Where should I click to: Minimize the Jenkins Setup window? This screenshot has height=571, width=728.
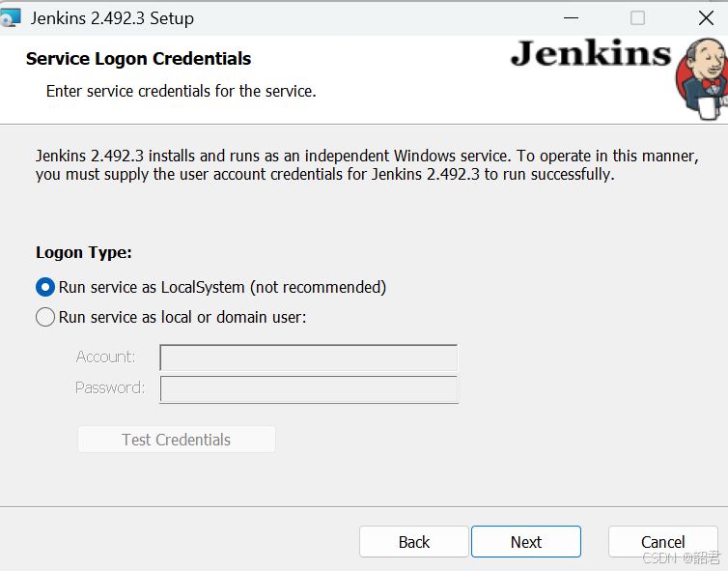tap(571, 18)
